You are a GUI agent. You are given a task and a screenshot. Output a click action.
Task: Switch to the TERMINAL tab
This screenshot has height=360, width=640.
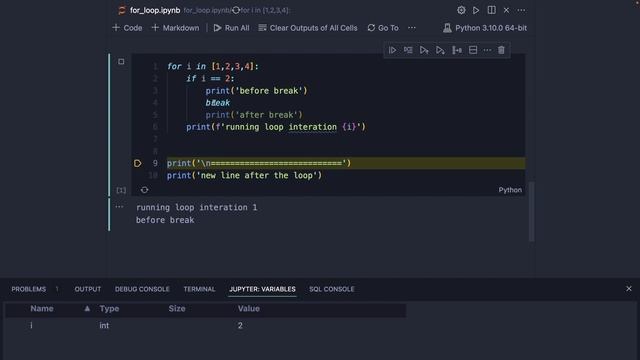(x=199, y=289)
